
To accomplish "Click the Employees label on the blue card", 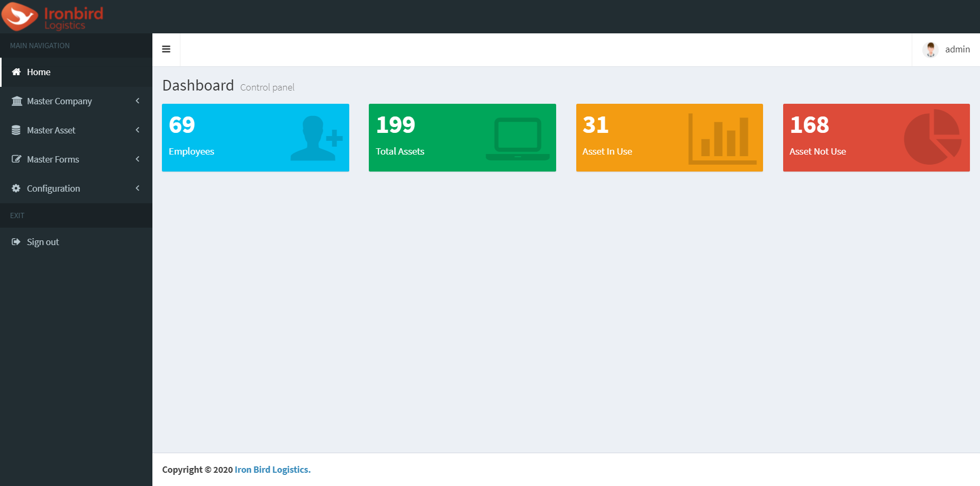I will (x=192, y=151).
